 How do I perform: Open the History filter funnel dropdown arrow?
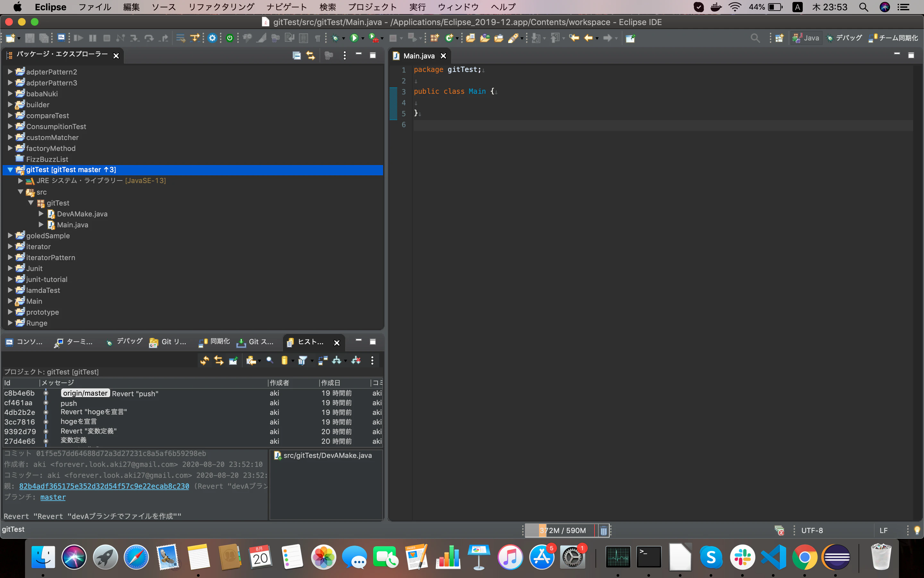click(312, 361)
